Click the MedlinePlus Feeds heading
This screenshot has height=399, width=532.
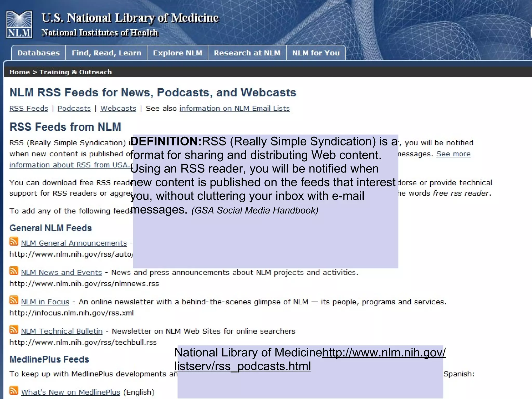pyautogui.click(x=49, y=360)
